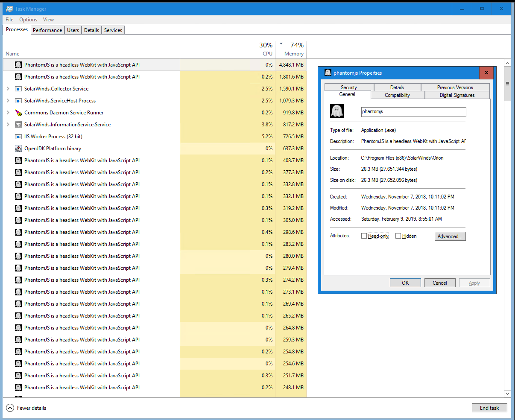This screenshot has height=420, width=515.
Task: Click the OpenJDK Platform binary icon
Action: pos(18,149)
